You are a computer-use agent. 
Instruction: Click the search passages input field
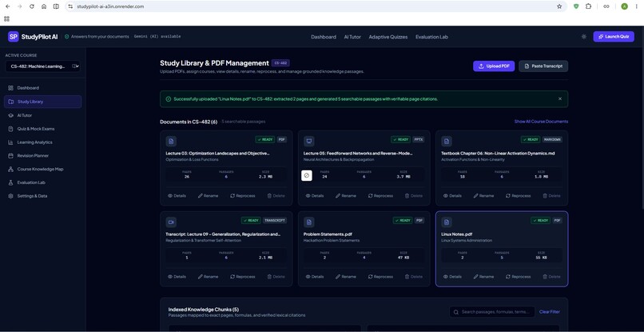pos(492,312)
